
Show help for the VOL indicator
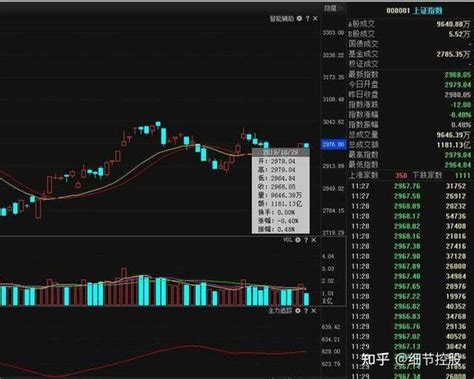pyautogui.click(x=306, y=240)
